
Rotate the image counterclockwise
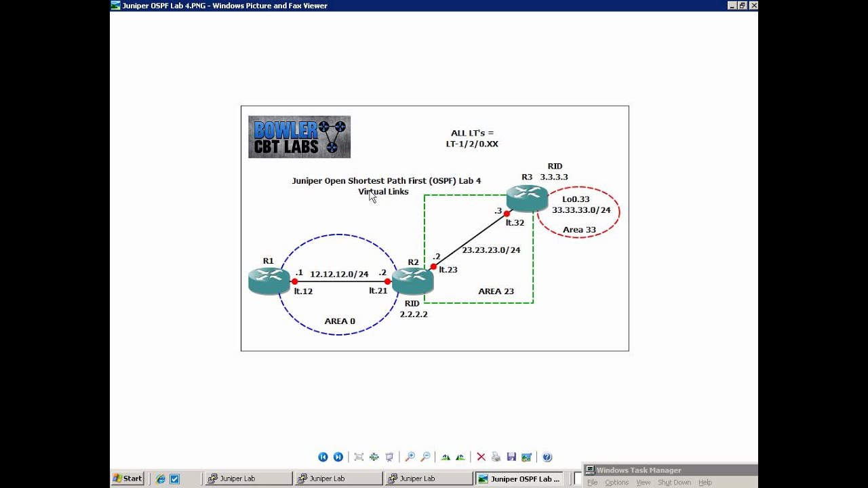[460, 457]
